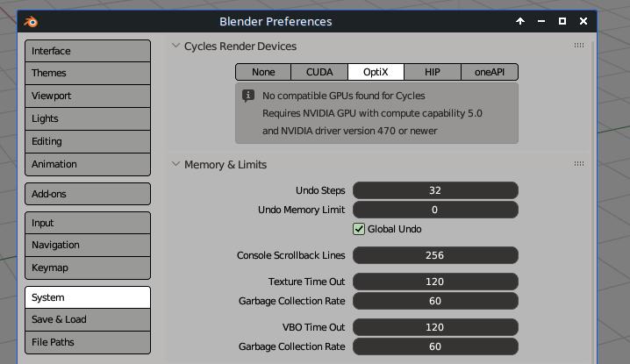Click the Texture Time Out field

435,282
